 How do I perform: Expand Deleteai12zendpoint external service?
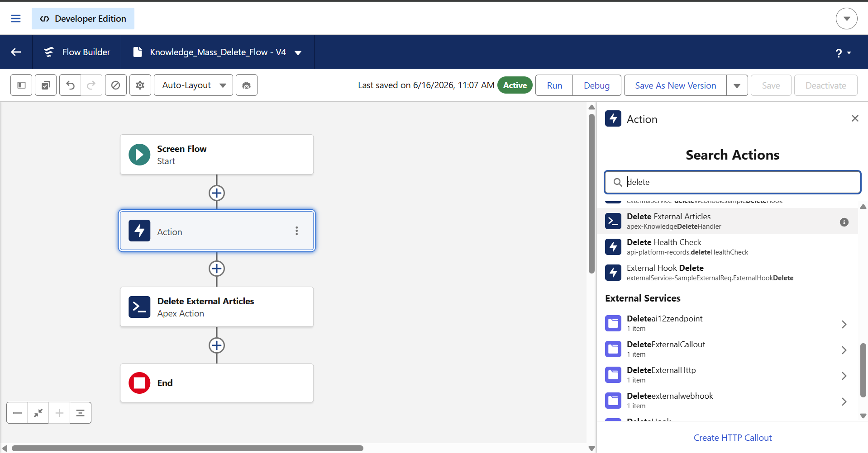click(844, 324)
